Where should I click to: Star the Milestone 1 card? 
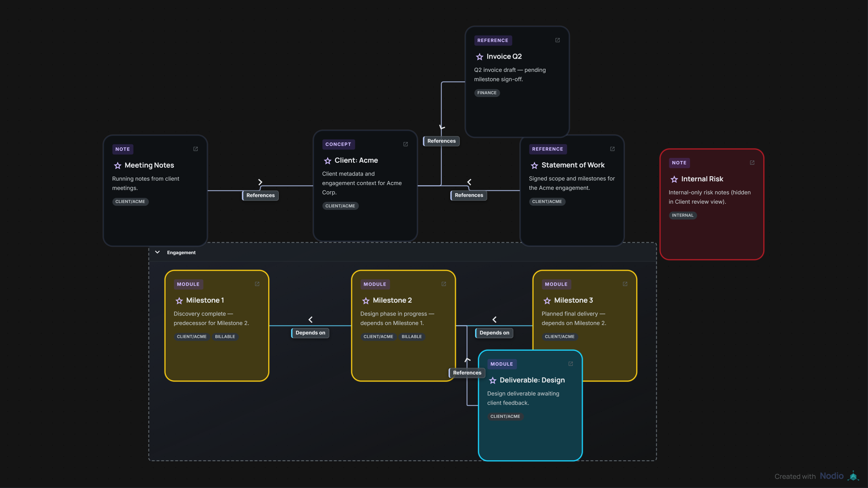click(179, 301)
